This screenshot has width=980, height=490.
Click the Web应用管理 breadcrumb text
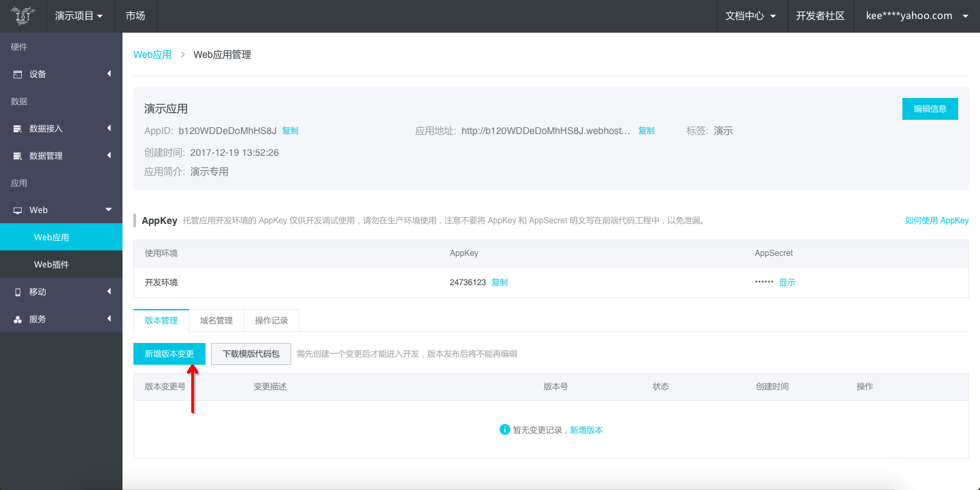223,54
